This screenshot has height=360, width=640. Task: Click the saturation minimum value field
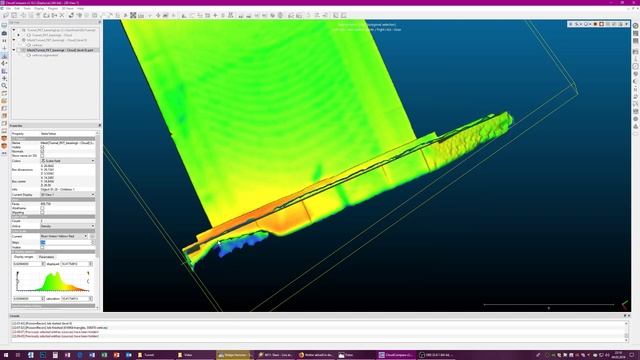click(29, 299)
